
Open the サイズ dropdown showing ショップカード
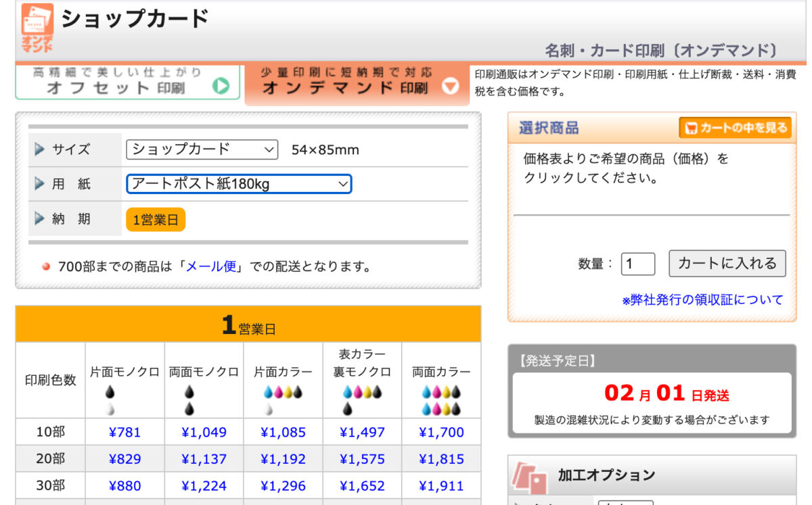(x=202, y=149)
